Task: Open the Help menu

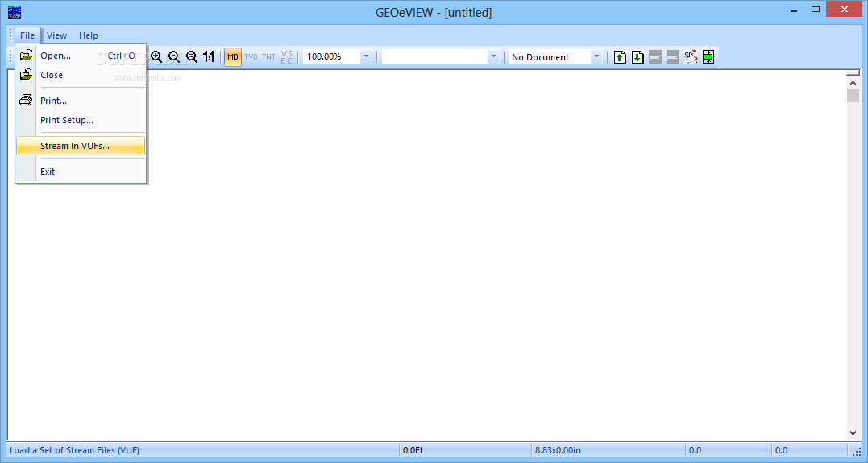Action: point(89,35)
